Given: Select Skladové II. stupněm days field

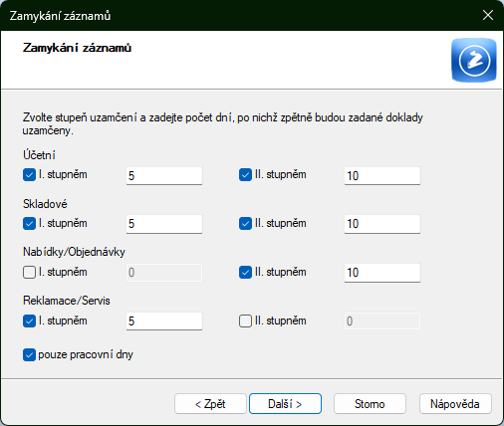Looking at the screenshot, I should 382,224.
